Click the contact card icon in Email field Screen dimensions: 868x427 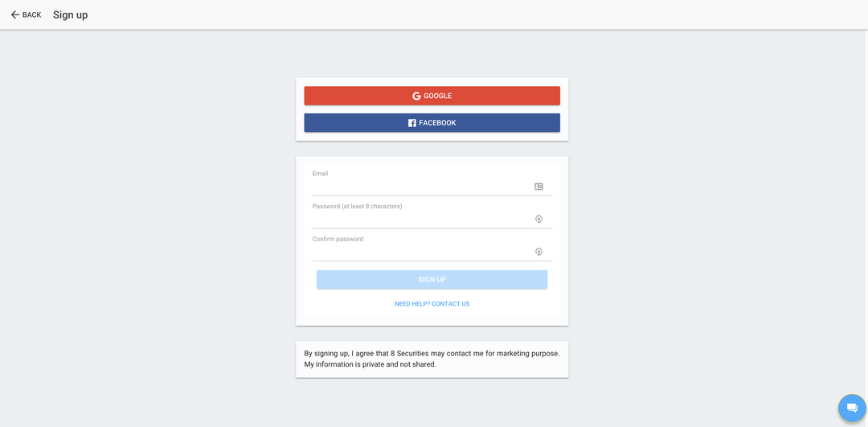pyautogui.click(x=538, y=187)
